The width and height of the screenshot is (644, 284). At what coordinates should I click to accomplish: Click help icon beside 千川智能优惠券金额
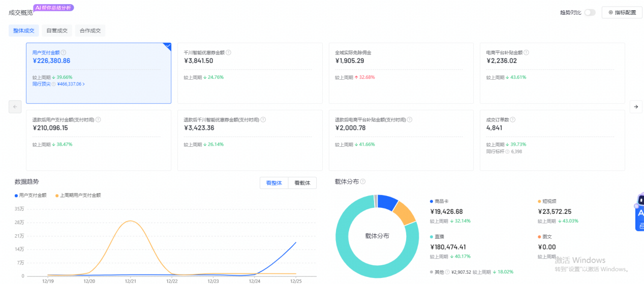pyautogui.click(x=229, y=52)
